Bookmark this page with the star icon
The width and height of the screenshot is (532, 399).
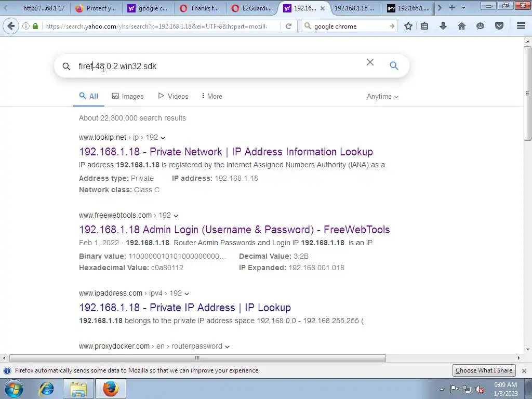408,26
